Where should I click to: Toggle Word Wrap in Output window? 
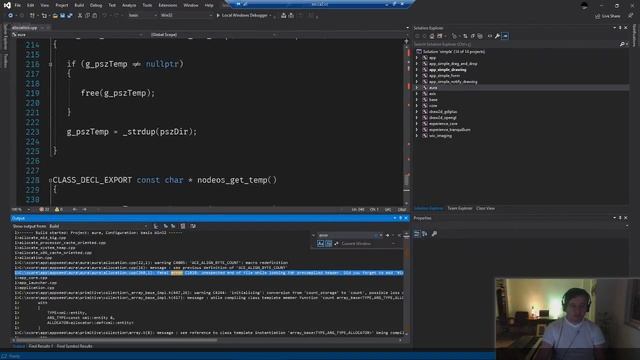[x=193, y=226]
